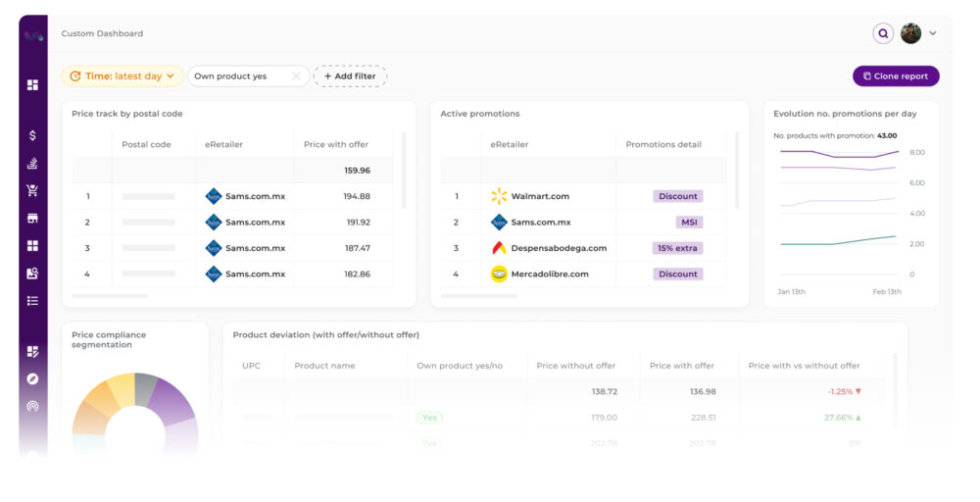
Task: Expand the profile menu chevron
Action: tap(933, 33)
